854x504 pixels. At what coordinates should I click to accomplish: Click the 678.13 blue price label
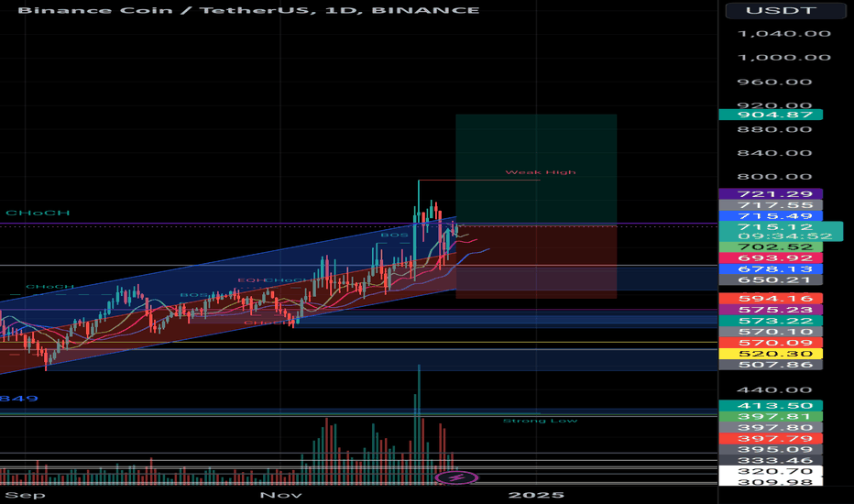pos(771,268)
